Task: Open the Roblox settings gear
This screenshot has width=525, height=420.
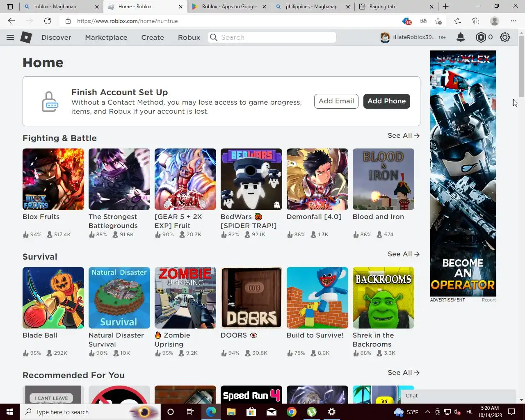Action: 505,37
